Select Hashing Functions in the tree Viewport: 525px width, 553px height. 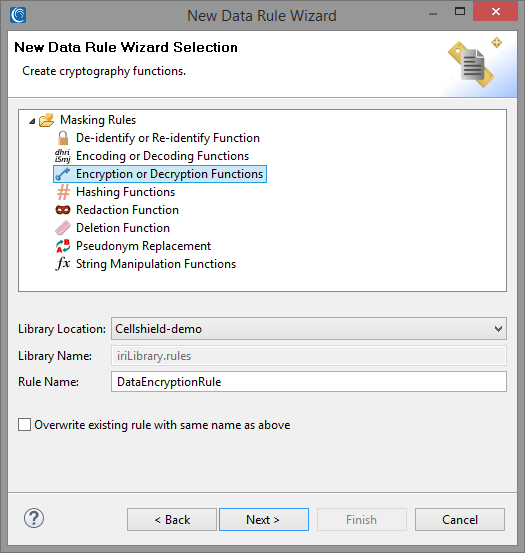point(126,192)
